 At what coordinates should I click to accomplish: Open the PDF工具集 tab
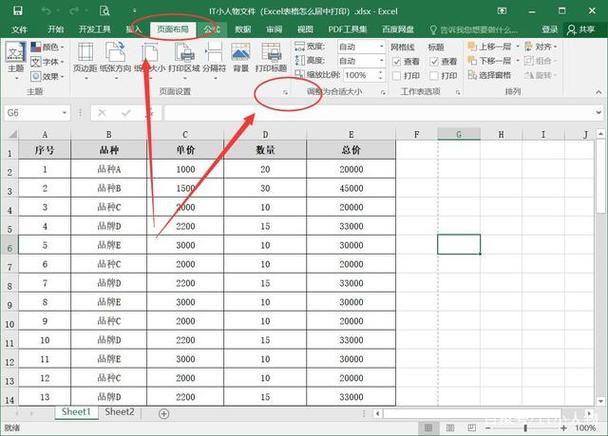click(x=347, y=29)
